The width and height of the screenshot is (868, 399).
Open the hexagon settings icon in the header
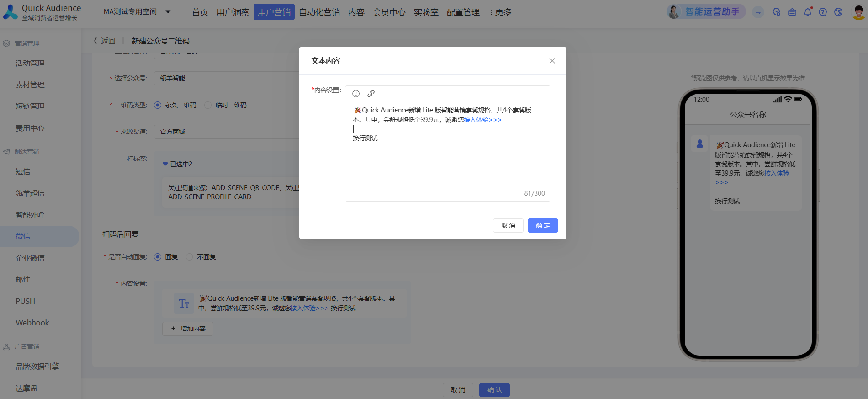[x=777, y=12]
